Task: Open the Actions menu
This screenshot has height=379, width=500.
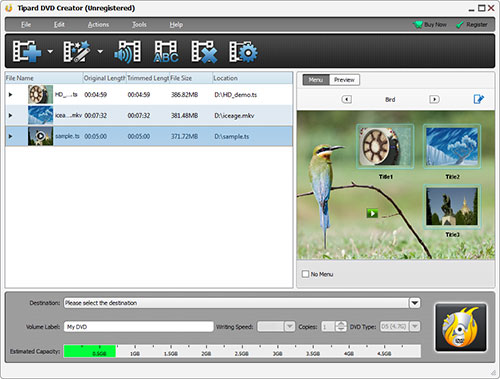Action: coord(98,24)
